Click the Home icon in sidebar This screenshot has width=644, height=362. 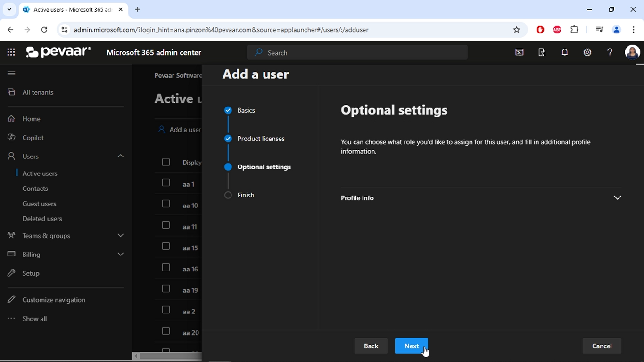coord(11,118)
